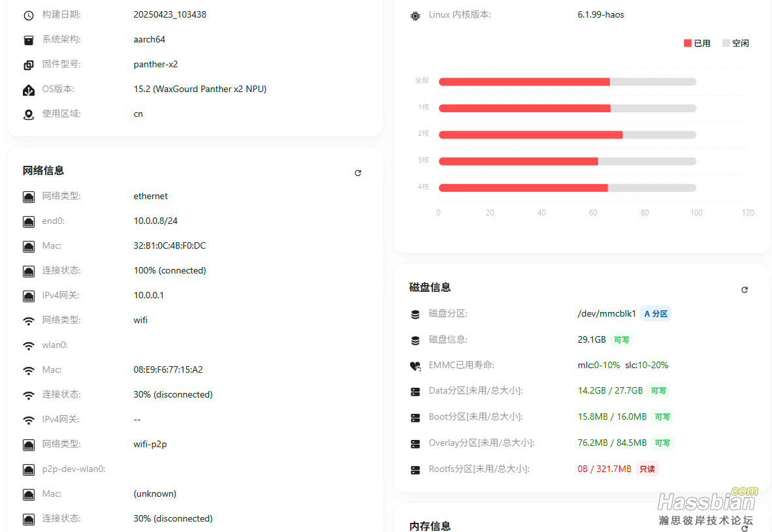Click the A 分区 badge
Screen dimensions: 772x532
click(656, 313)
